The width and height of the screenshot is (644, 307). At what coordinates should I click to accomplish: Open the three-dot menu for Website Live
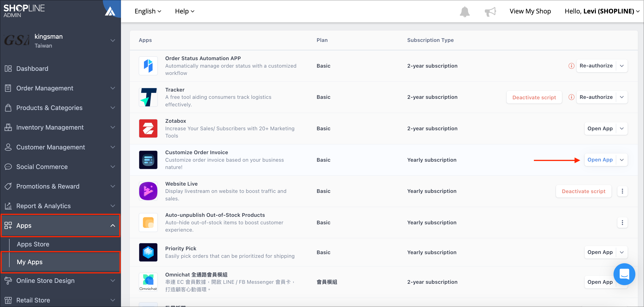pos(622,191)
